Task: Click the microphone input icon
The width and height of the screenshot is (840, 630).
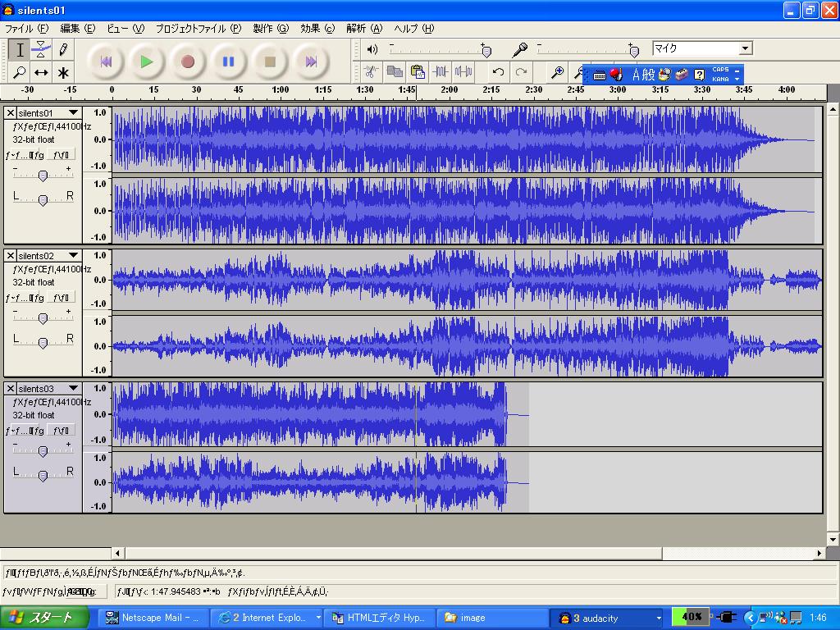Action: (x=519, y=50)
